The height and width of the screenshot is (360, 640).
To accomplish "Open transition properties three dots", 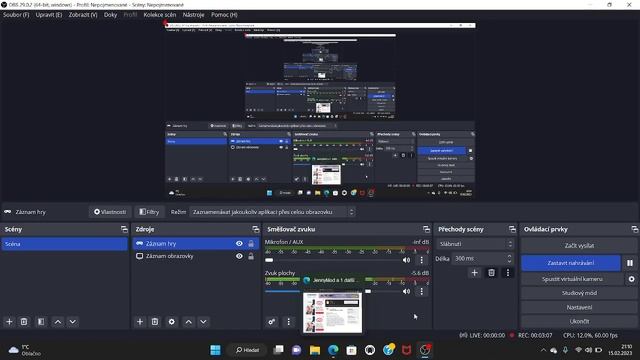I will click(x=508, y=273).
